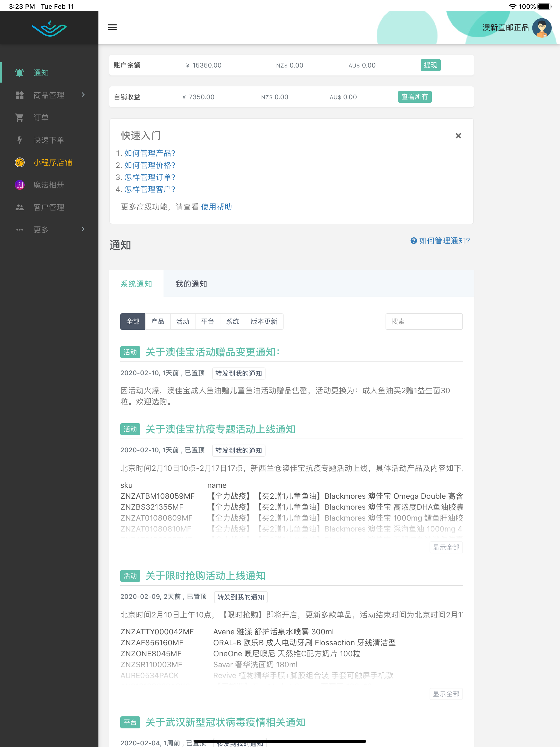The image size is (560, 747).
Task: Click SKU ZNZATTY000042MF
Action: click(x=157, y=632)
